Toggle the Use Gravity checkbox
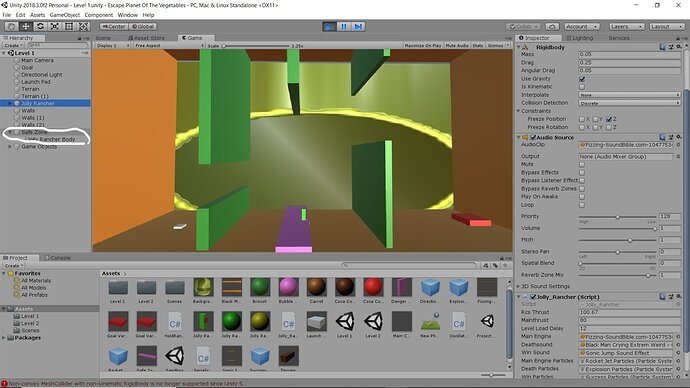 582,79
